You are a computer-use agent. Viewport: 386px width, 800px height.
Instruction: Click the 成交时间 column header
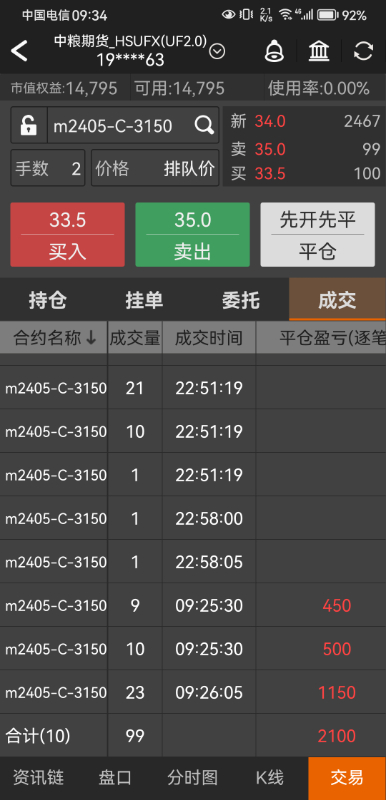[x=209, y=338]
